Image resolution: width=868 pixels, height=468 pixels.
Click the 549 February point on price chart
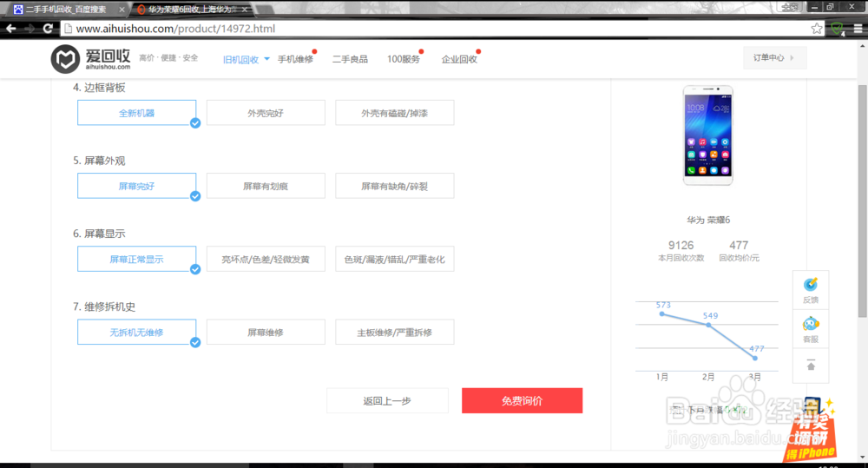[708, 325]
